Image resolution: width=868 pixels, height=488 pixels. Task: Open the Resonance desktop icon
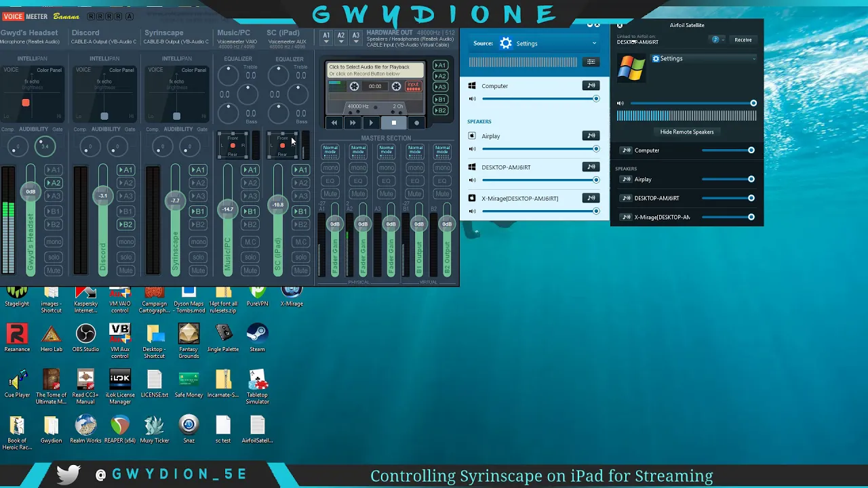[x=17, y=338]
